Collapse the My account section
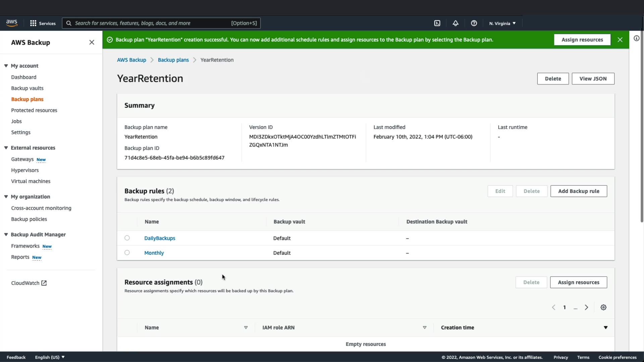Viewport: 644px width, 362px height. (6, 66)
